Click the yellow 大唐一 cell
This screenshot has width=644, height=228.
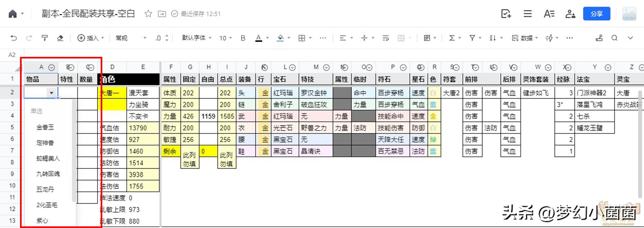[x=112, y=93]
